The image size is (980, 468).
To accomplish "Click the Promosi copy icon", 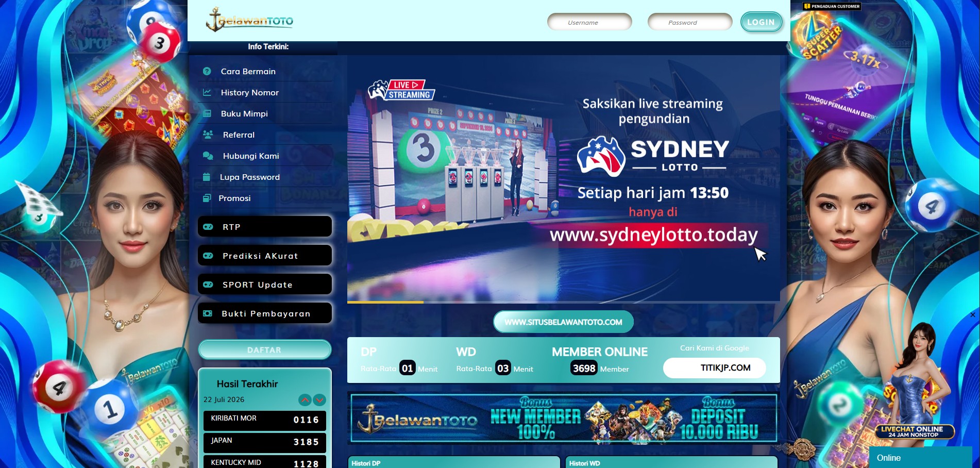I will pos(207,198).
